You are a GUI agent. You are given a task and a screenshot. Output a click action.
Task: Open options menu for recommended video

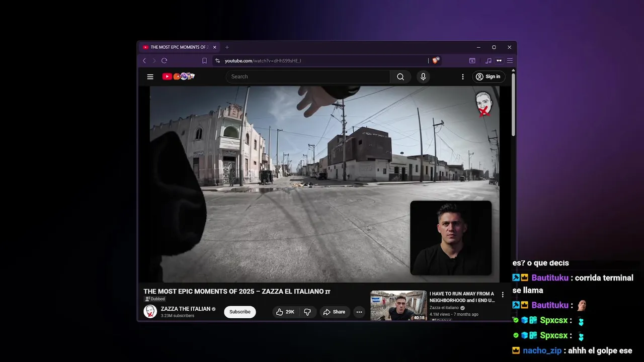tap(502, 295)
